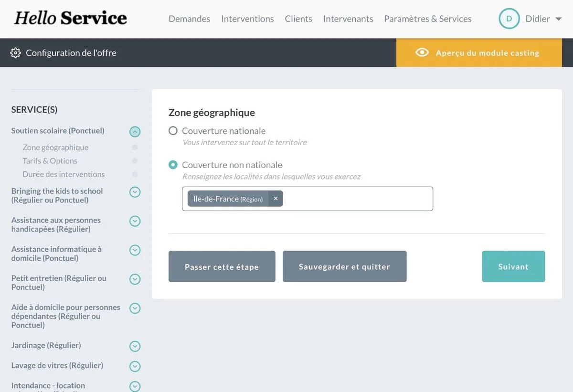Click the Couverture nationale label text
Viewport: 573px width, 392px height.
[223, 131]
